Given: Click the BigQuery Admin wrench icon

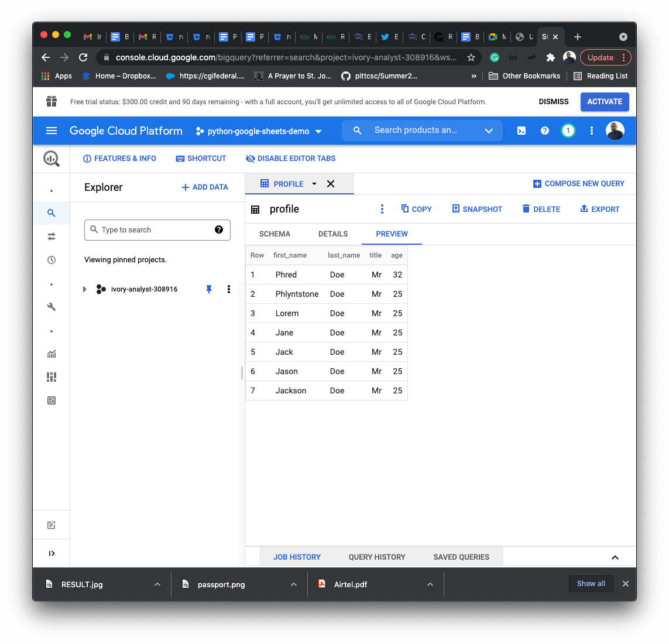Looking at the screenshot, I should [x=52, y=306].
